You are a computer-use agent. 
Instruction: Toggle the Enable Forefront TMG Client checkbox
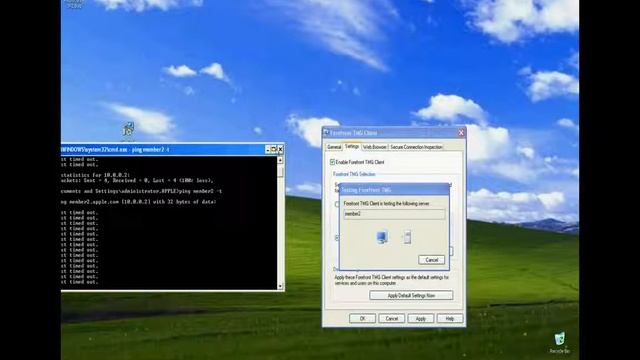pos(332,162)
